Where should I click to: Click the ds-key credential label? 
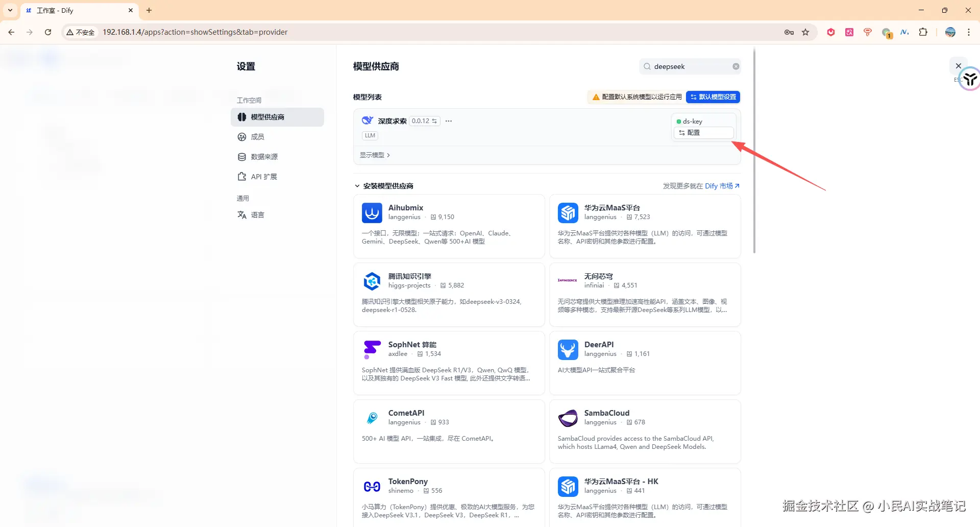(693, 122)
